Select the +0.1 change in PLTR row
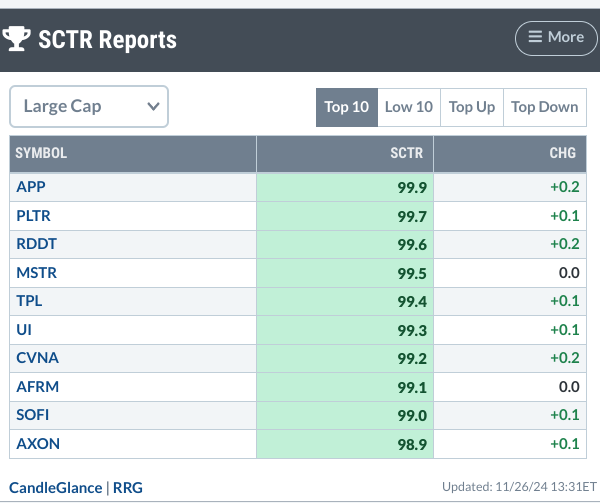The height and width of the screenshot is (503, 600). click(565, 216)
